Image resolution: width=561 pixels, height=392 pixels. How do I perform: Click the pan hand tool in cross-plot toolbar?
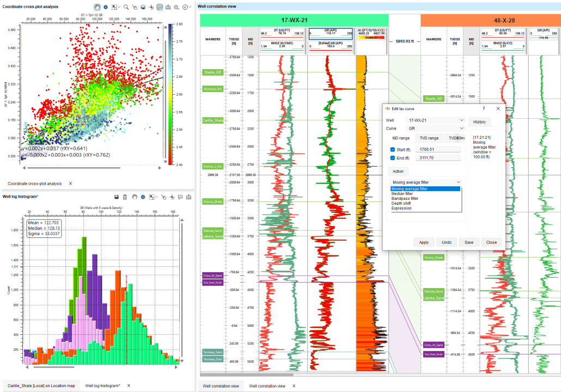(98, 7)
